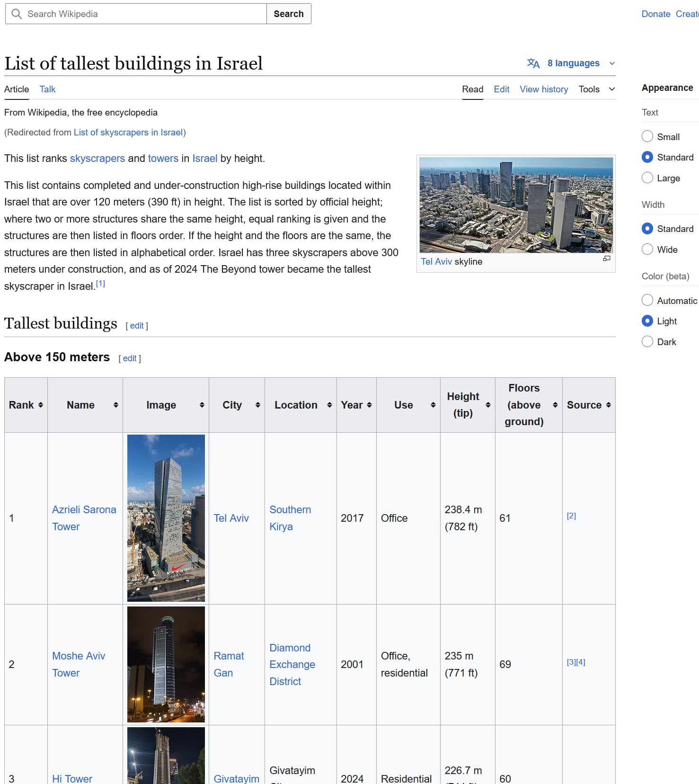Open the Moshe Aviv Tower image

pyautogui.click(x=166, y=664)
